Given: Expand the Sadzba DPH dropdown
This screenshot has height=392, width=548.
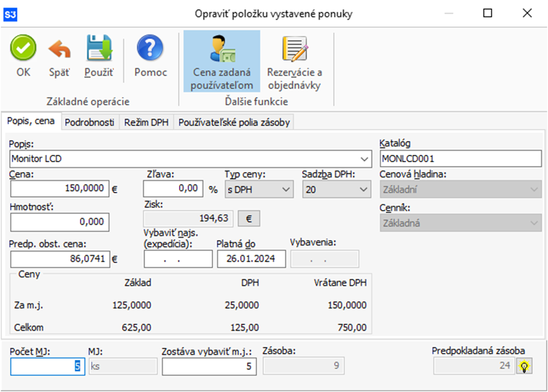Looking at the screenshot, I should (x=363, y=189).
